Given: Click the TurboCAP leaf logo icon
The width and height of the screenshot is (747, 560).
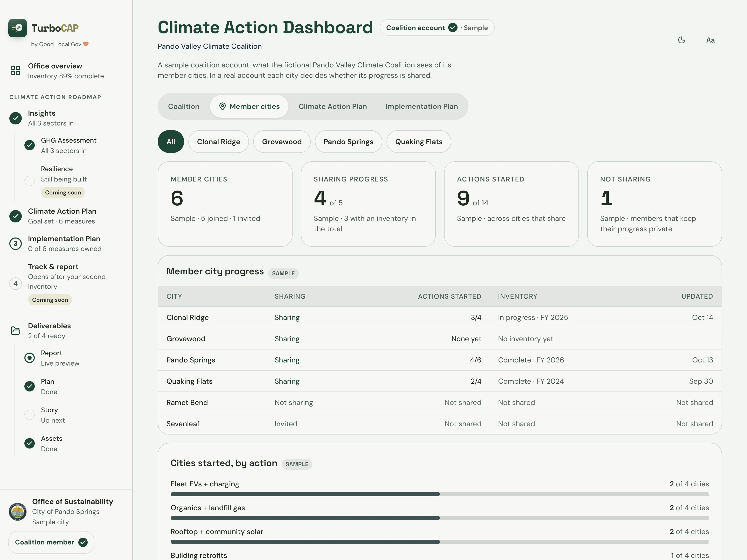Looking at the screenshot, I should coord(18,28).
